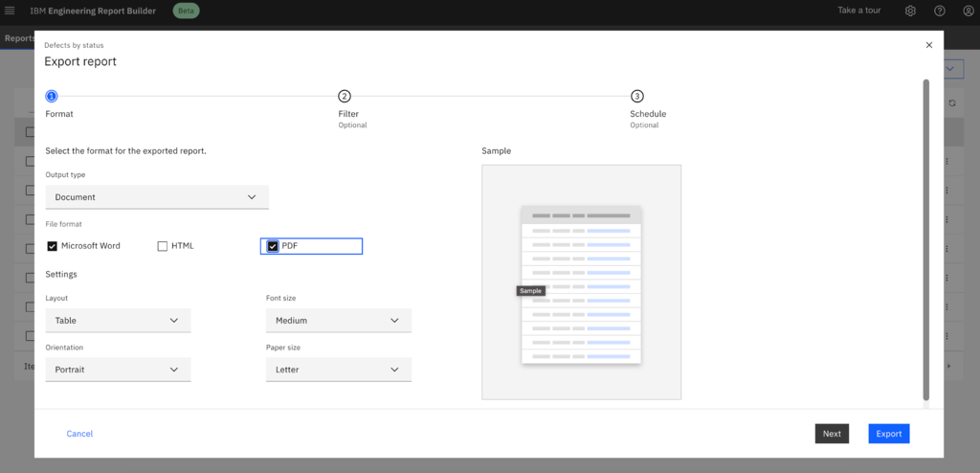Open the user profile icon

pyautogui.click(x=968, y=11)
